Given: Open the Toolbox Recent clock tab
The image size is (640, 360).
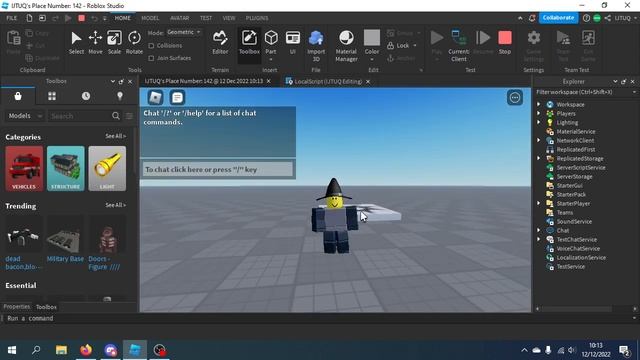Looking at the screenshot, I should (86, 96).
